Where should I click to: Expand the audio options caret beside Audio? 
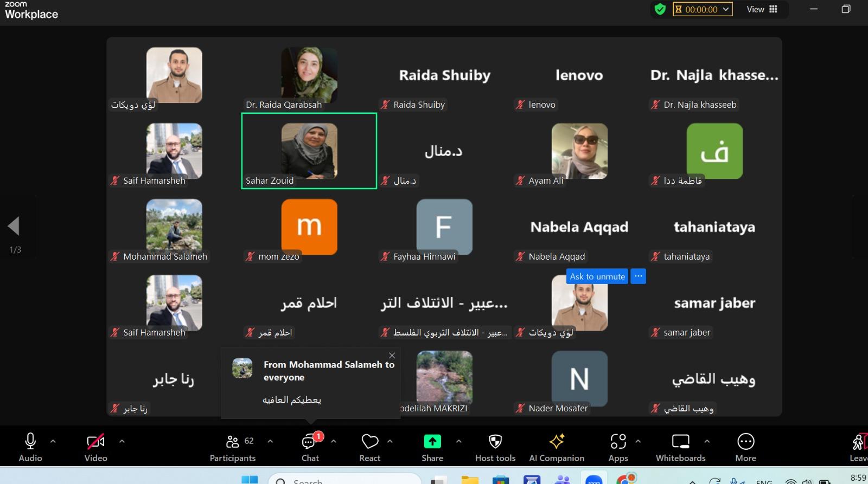click(x=53, y=441)
